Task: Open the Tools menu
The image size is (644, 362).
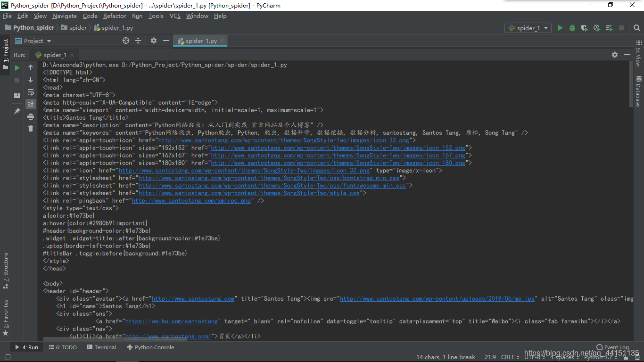Action: (x=156, y=16)
